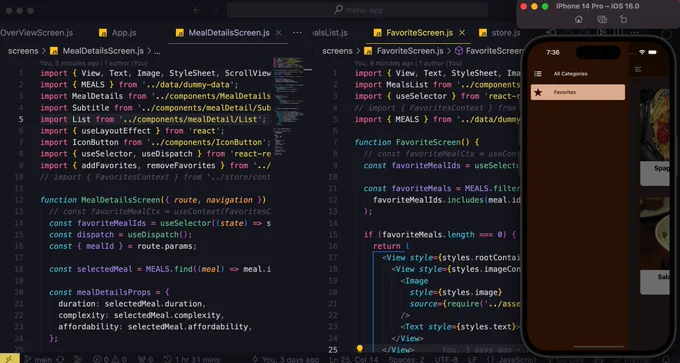Click the JS icon on store.js tab
The height and width of the screenshot is (363, 680).
[483, 33]
